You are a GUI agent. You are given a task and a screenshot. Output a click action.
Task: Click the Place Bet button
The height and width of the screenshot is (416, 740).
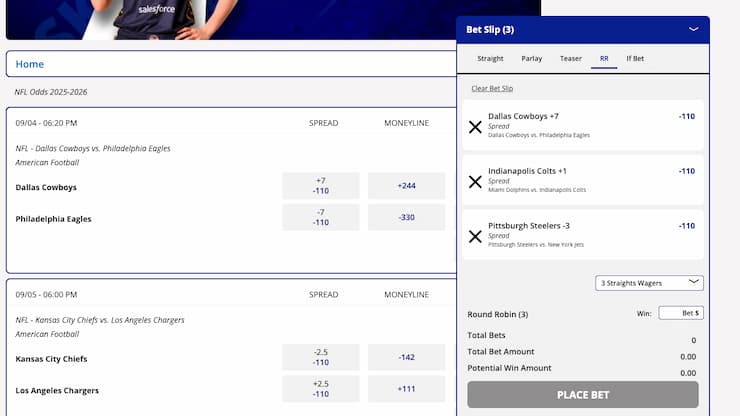(x=583, y=395)
